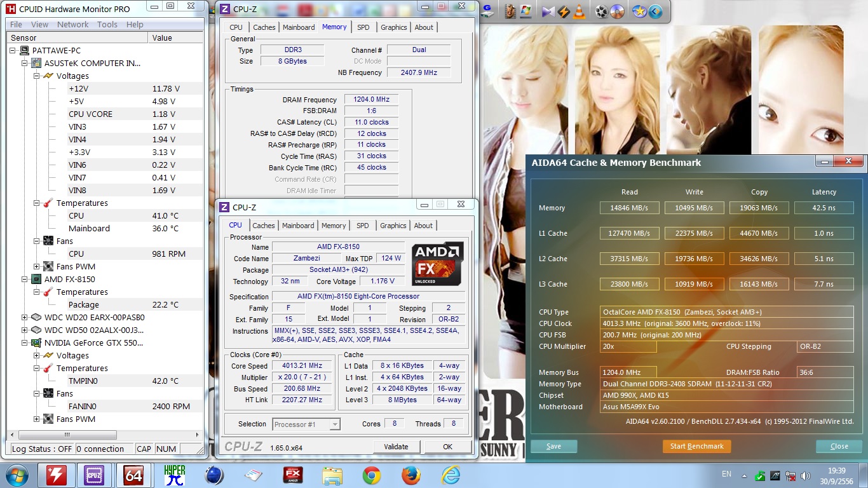This screenshot has width=868, height=488.
Task: Click the DRAM Frequency 1204.0 MHz value
Action: (371, 100)
